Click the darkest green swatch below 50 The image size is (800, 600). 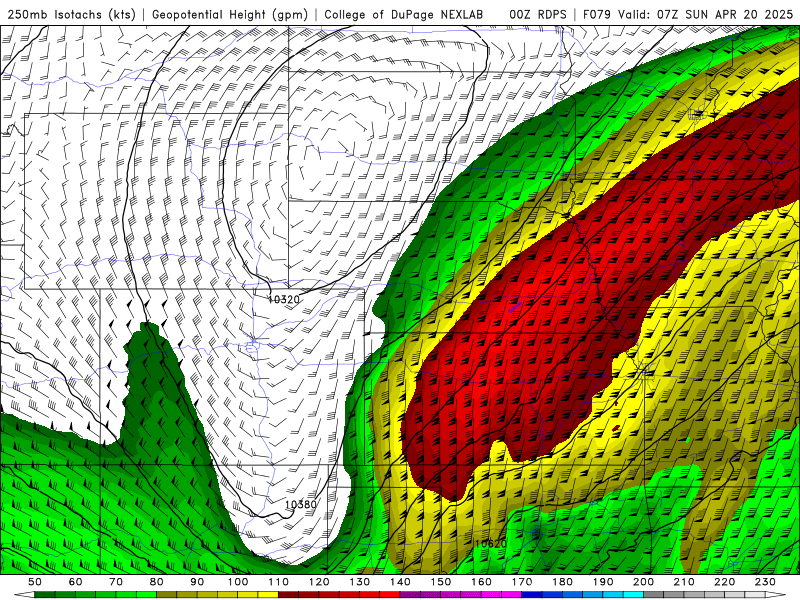(44, 595)
